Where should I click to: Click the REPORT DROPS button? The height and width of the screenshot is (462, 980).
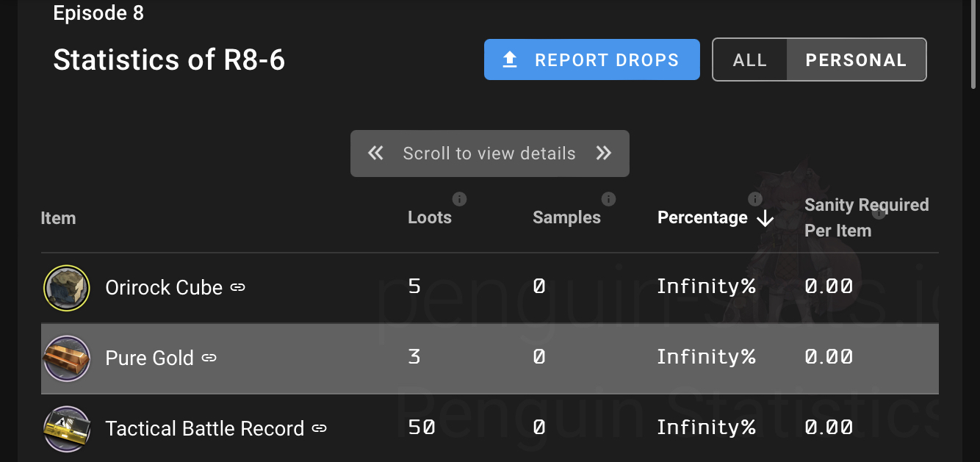coord(592,59)
